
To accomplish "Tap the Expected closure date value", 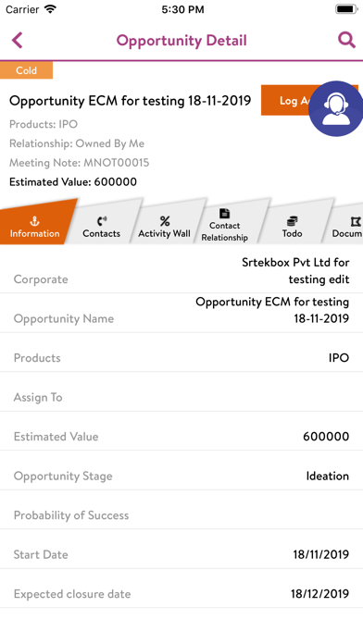I will (320, 594).
